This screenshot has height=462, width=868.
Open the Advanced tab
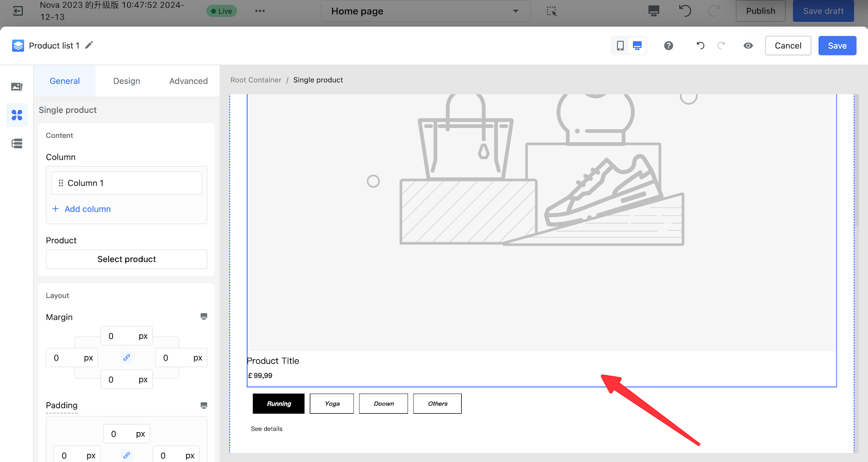pos(188,81)
